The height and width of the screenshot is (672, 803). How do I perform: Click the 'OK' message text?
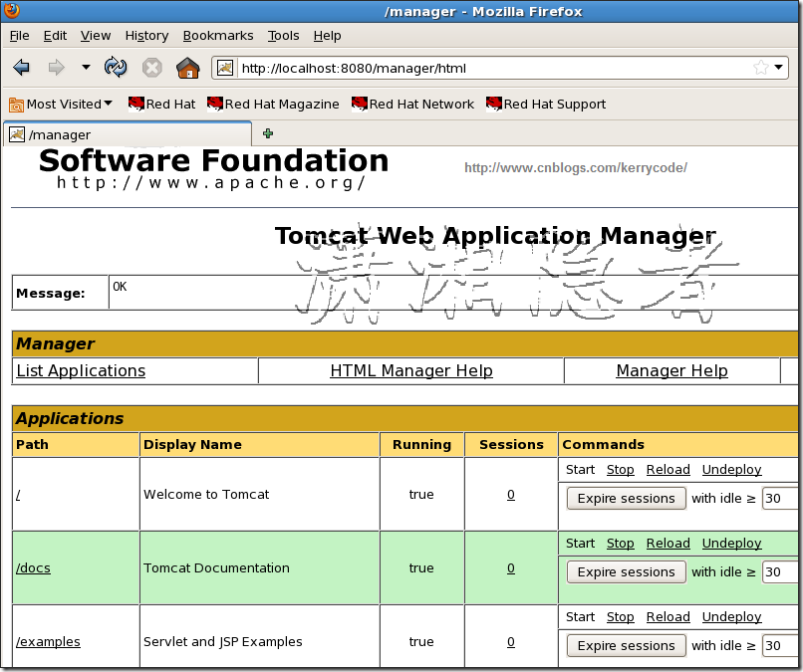(x=120, y=287)
